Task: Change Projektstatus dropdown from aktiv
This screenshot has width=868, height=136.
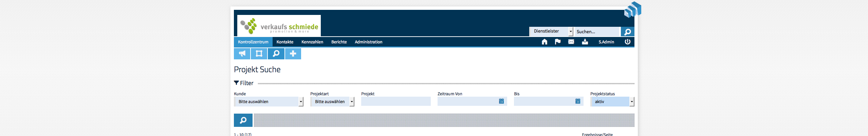Action: (x=612, y=101)
